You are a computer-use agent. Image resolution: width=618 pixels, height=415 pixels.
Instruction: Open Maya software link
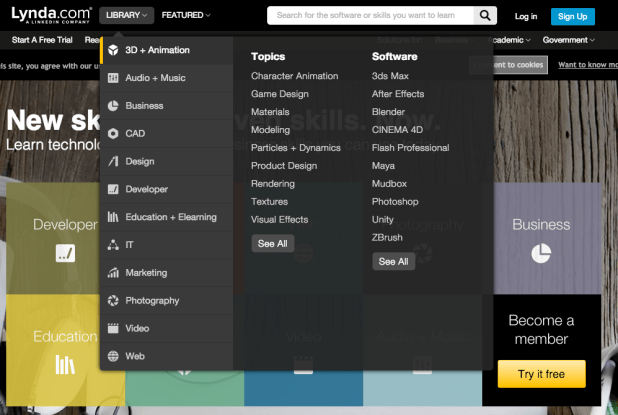tap(383, 166)
